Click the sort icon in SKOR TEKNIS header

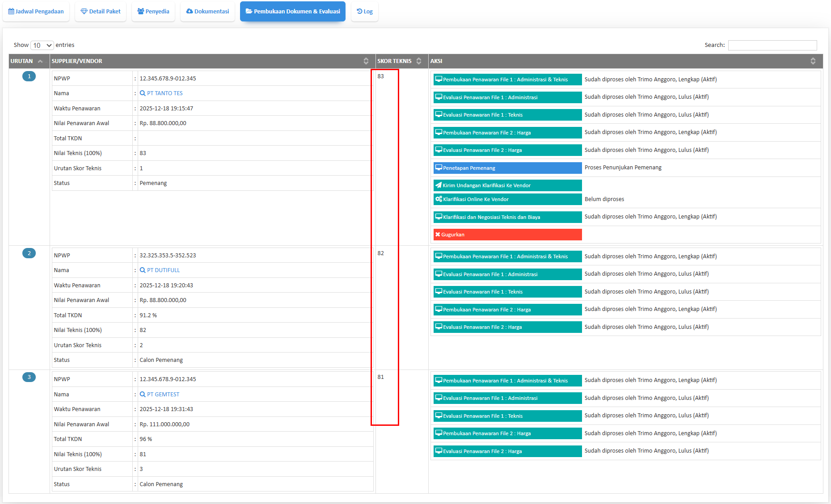pyautogui.click(x=419, y=61)
